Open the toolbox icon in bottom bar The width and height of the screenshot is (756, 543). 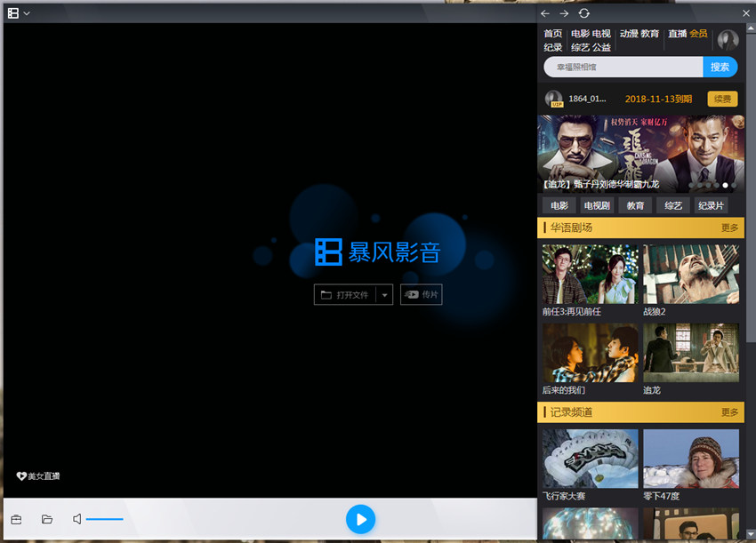[16, 519]
